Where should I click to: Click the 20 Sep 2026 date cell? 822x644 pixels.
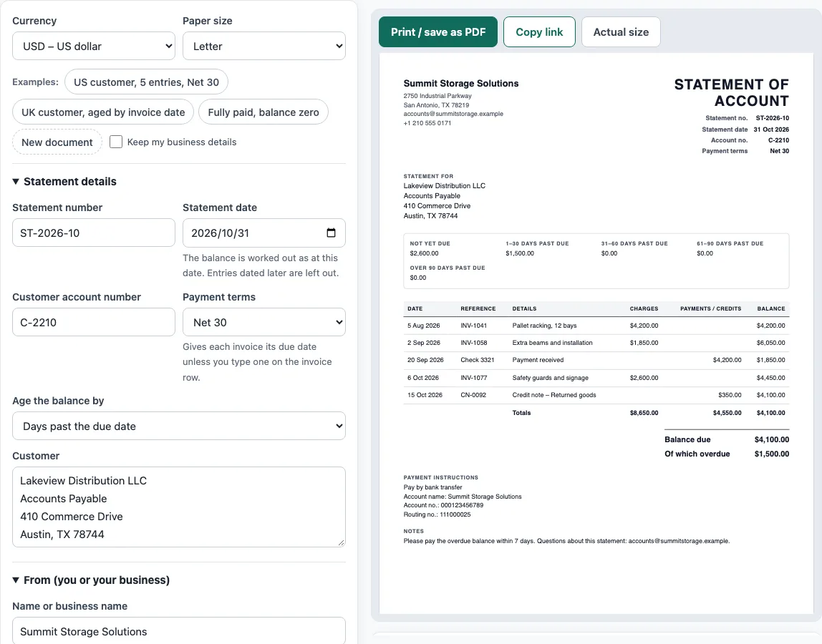[425, 360]
